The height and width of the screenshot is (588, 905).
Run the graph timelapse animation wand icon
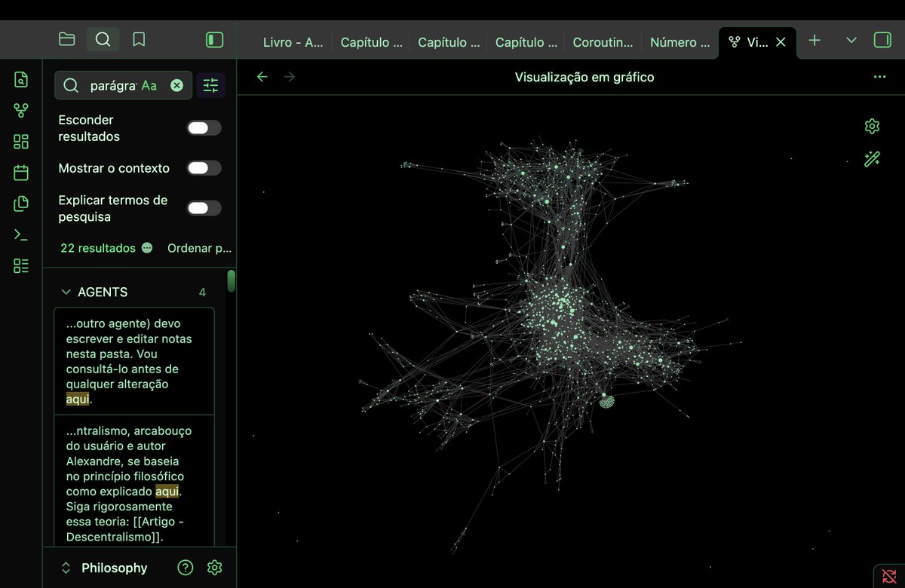[x=873, y=158]
